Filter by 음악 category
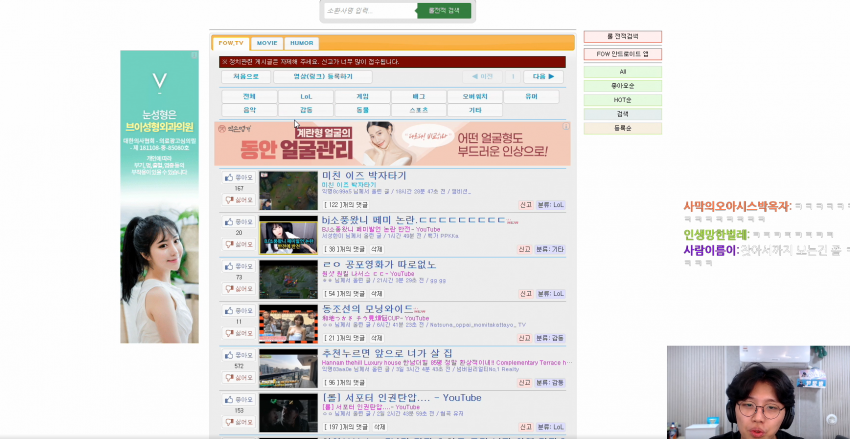This screenshot has height=439, width=850. (249, 110)
